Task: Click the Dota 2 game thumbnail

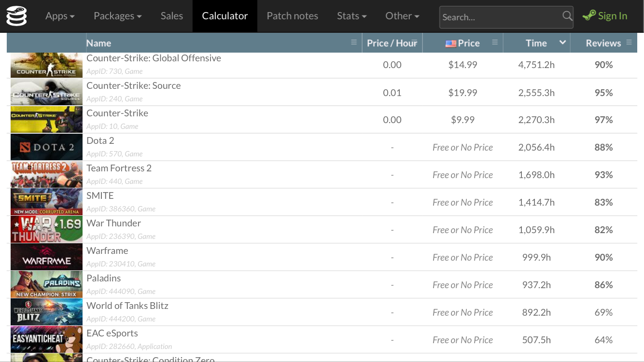Action: (46, 147)
